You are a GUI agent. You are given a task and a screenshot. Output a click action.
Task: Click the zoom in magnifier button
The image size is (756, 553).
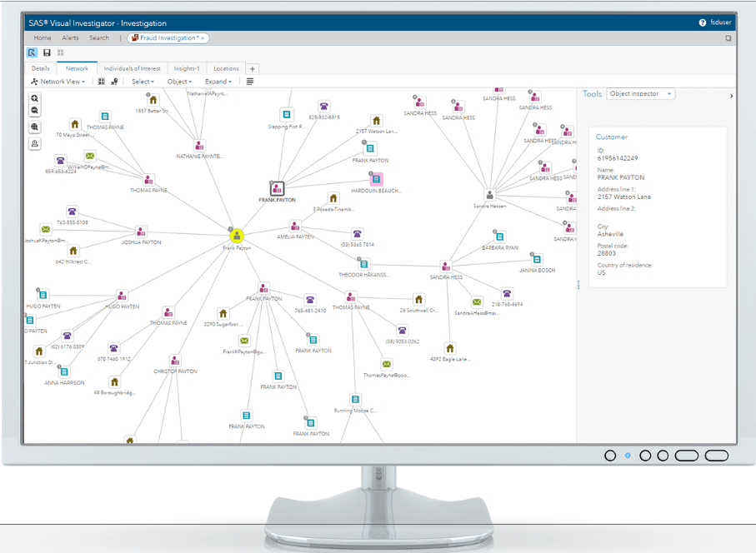click(x=35, y=97)
